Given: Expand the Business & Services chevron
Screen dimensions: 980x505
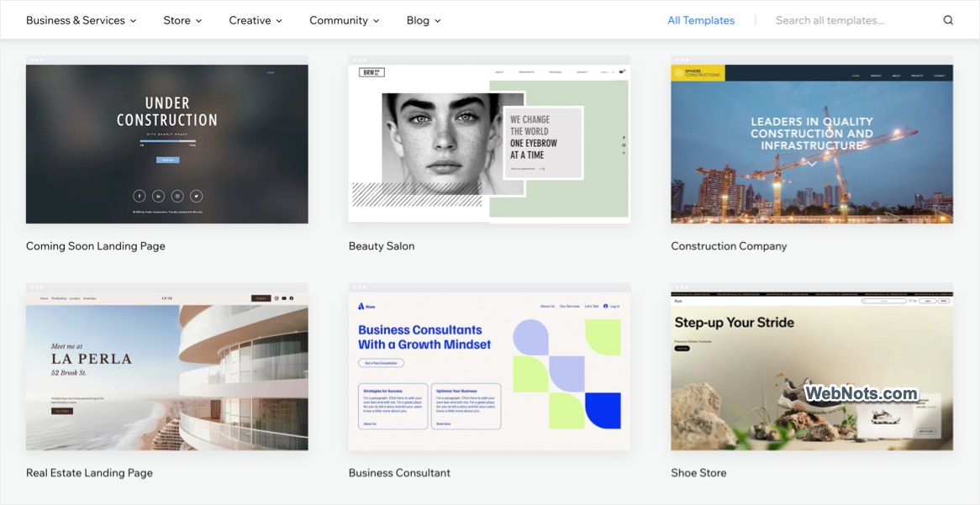Looking at the screenshot, I should click(x=133, y=21).
